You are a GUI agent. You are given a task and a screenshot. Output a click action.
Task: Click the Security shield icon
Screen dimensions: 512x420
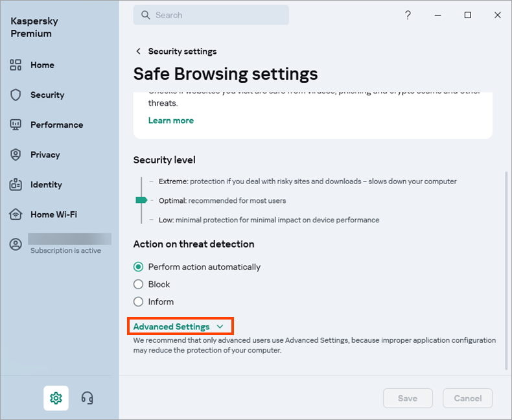(x=16, y=95)
